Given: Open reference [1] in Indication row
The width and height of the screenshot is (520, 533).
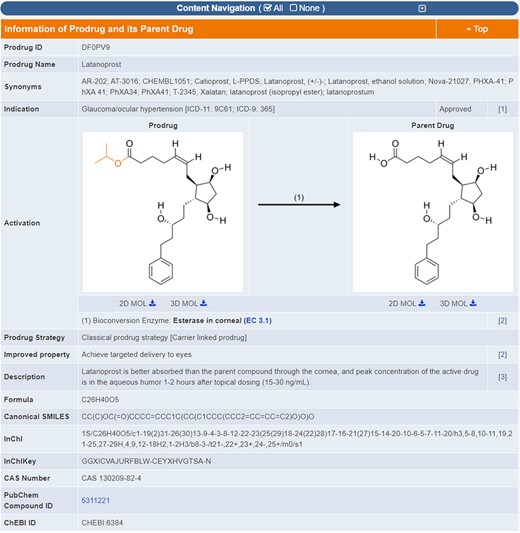Looking at the screenshot, I should pyautogui.click(x=502, y=109).
